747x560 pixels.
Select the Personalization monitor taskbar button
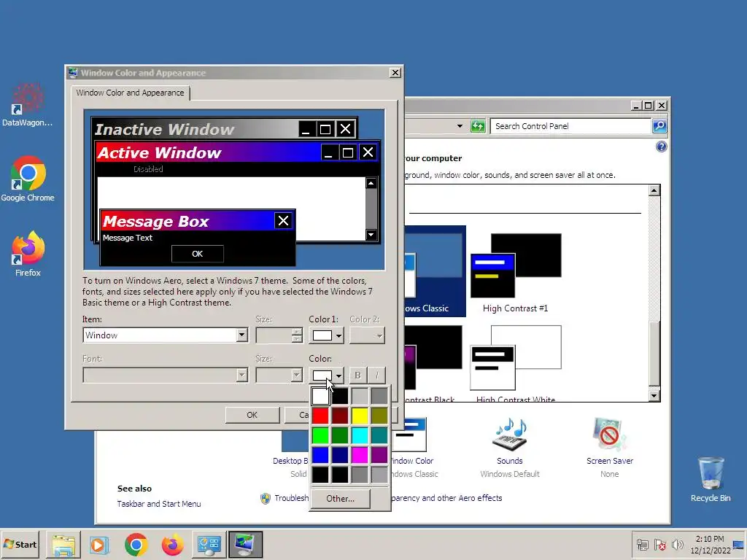245,544
